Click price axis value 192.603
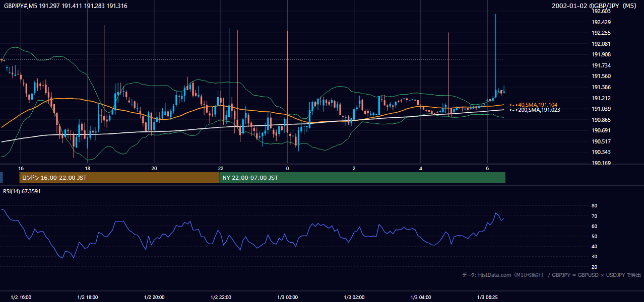Viewport: 644px width, 302px height. click(601, 12)
